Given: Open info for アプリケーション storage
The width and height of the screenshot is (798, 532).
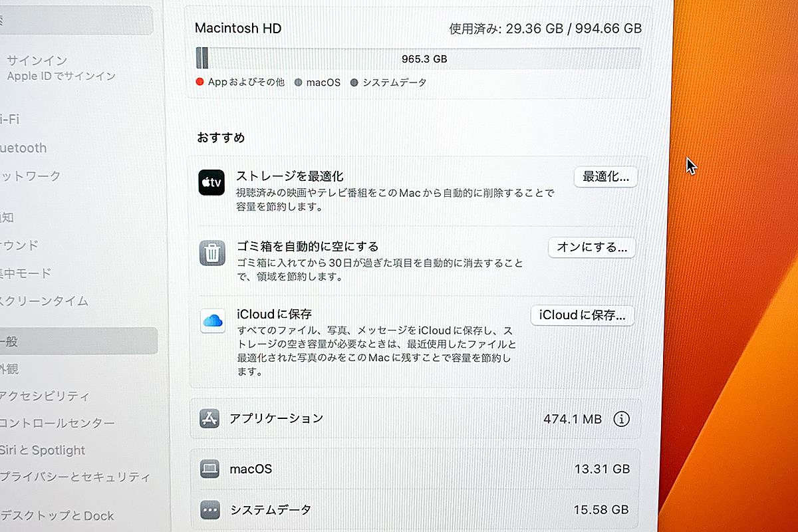Looking at the screenshot, I should pos(621,419).
